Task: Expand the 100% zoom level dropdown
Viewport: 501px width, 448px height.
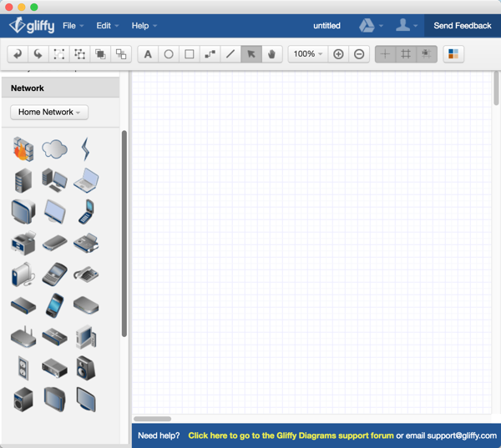Action: point(307,54)
